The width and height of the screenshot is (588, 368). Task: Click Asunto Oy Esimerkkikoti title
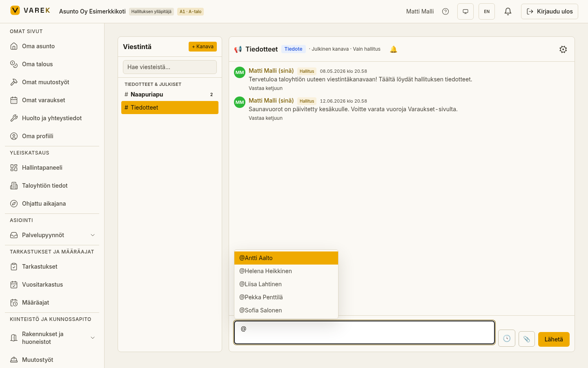pyautogui.click(x=92, y=11)
